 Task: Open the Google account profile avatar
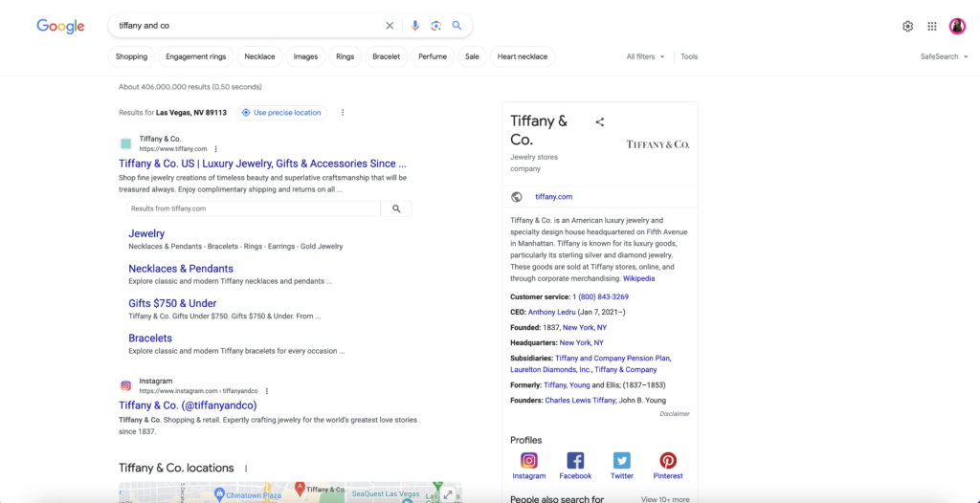tap(957, 26)
